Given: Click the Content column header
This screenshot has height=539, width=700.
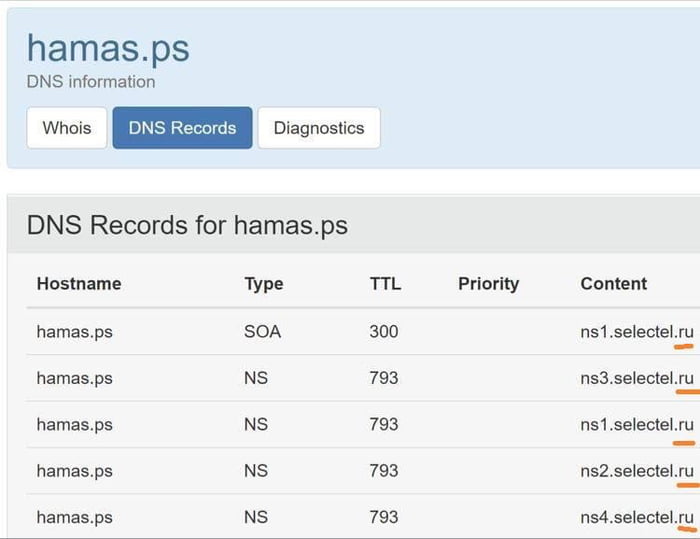Looking at the screenshot, I should tap(614, 284).
